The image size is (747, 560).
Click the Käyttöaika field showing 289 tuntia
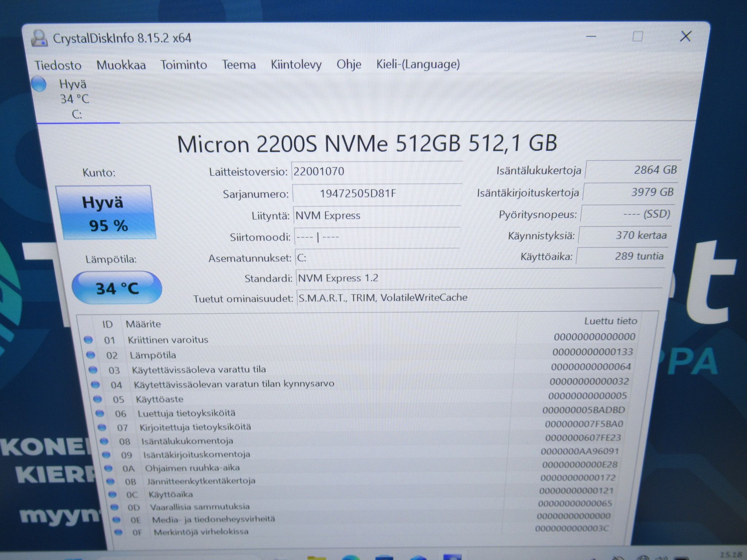pos(622,256)
